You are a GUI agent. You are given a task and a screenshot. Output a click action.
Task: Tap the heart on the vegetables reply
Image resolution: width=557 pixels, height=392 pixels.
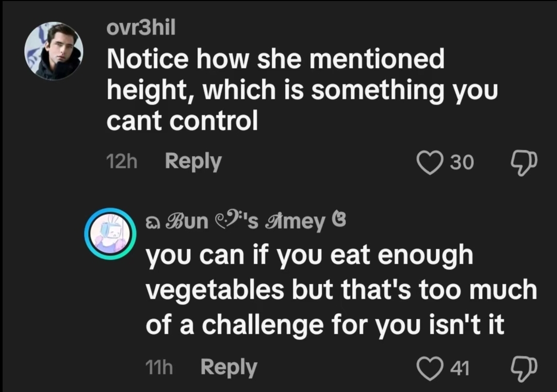430,368
